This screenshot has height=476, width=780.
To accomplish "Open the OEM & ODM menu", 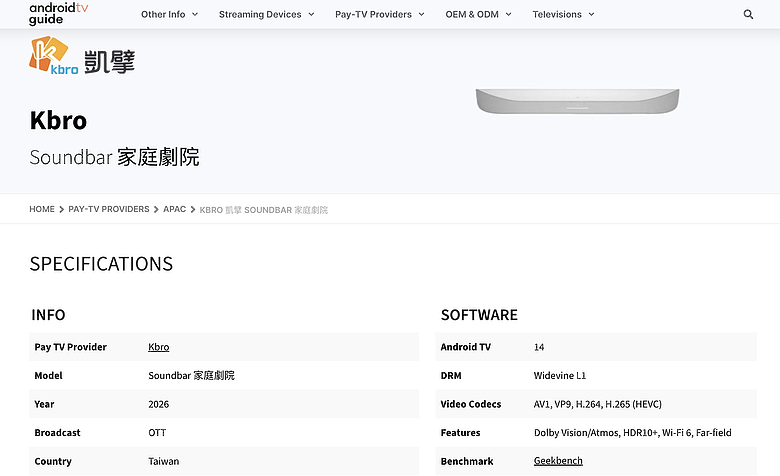I will (x=472, y=14).
